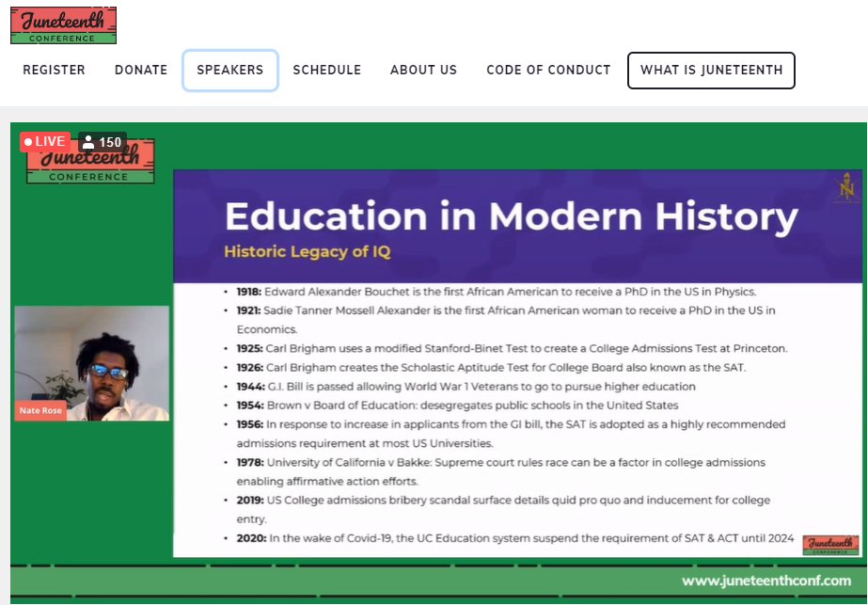This screenshot has width=868, height=605.
Task: Click the Historic Legacy of IQ subtitle
Action: (308, 251)
